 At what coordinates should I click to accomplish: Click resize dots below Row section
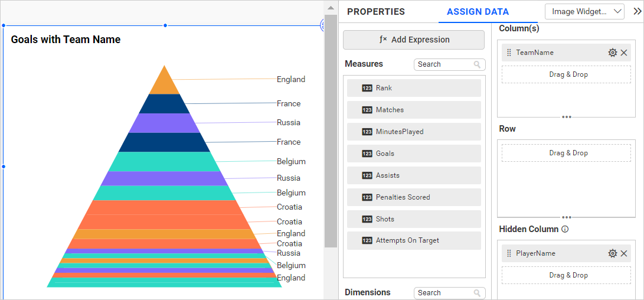click(x=567, y=217)
